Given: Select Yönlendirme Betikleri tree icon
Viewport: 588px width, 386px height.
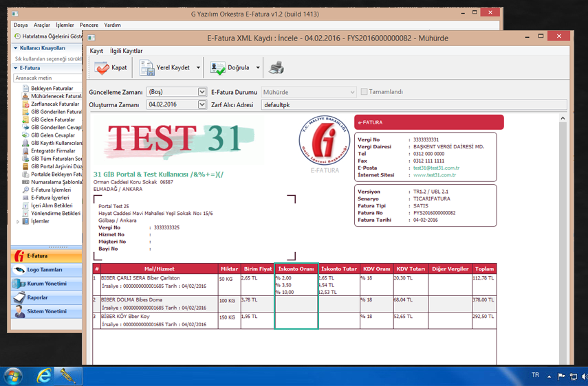Looking at the screenshot, I should coord(25,214).
